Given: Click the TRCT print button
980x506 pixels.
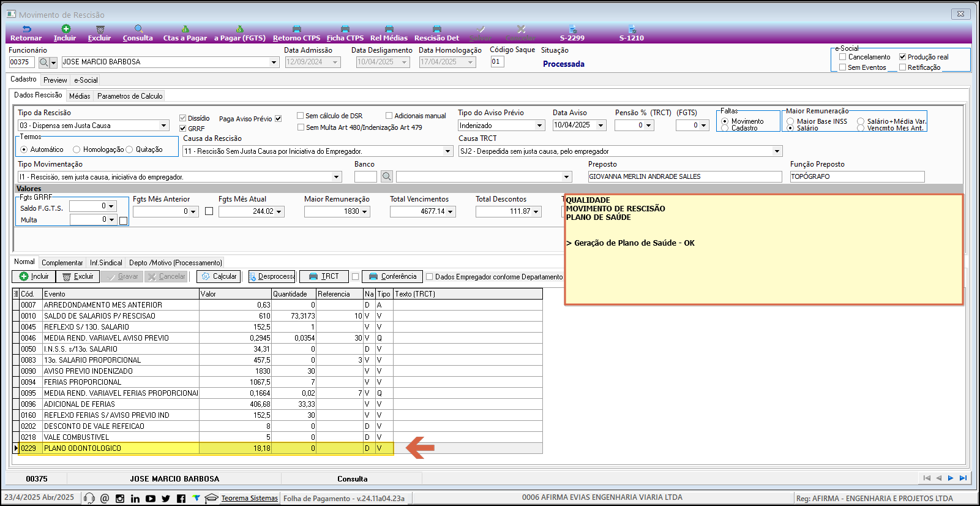Looking at the screenshot, I should 324,277.
